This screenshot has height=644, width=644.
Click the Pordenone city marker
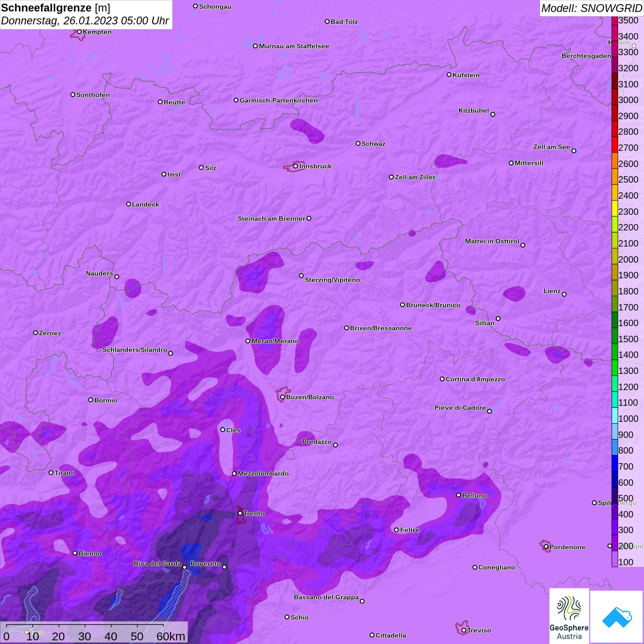[x=546, y=547]
